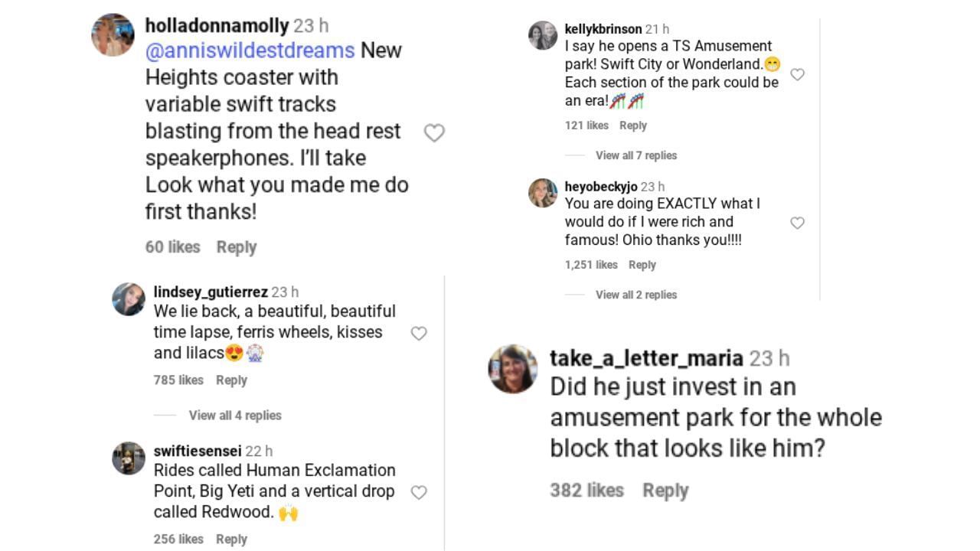Reply to holladonnamolly's comment
The width and height of the screenshot is (980, 551).
coord(236,247)
